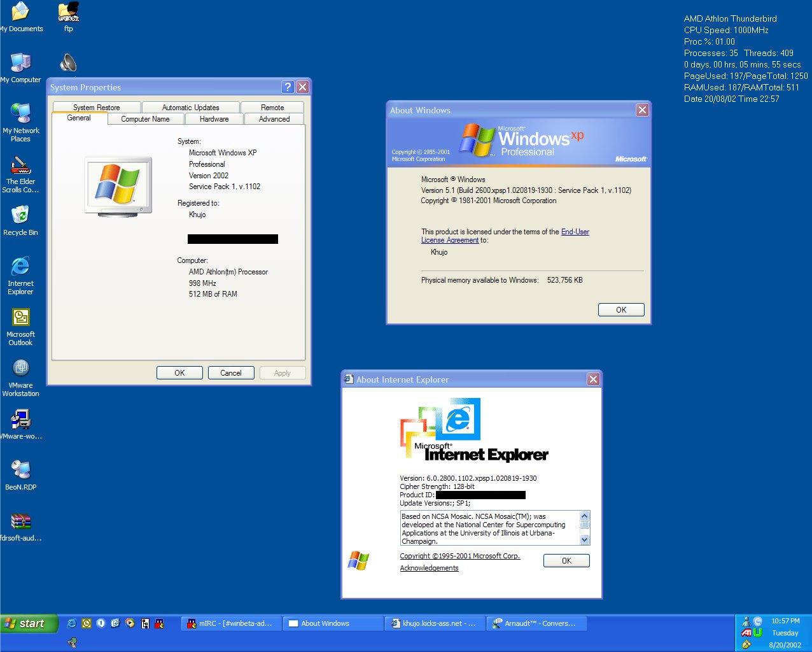Launch The Elder Scrolls Construction shortcut
This screenshot has width=812, height=652.
point(20,174)
